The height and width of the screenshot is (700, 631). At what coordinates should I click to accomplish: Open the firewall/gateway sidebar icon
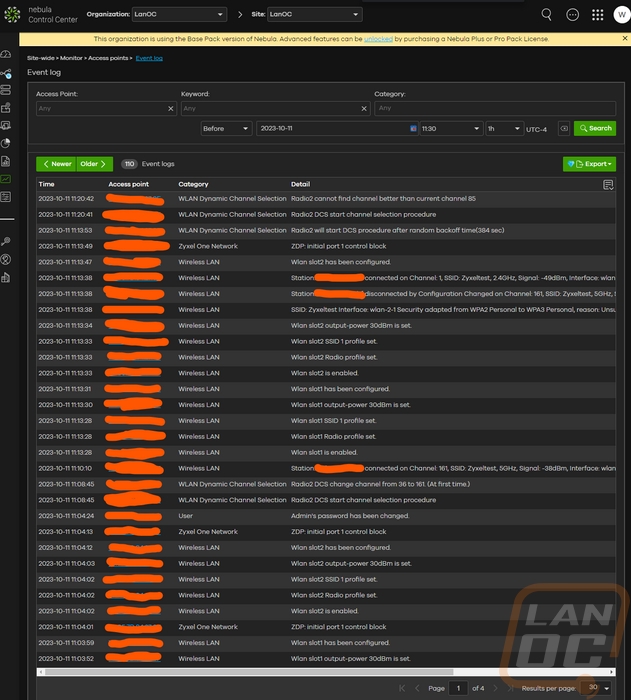tap(6, 108)
